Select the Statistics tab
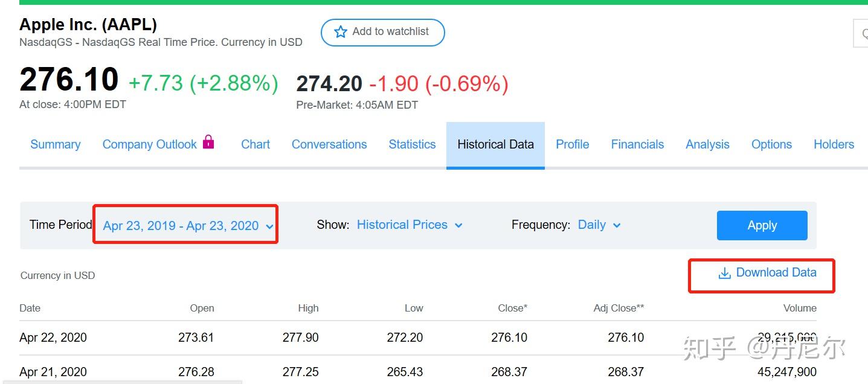The height and width of the screenshot is (384, 868). pyautogui.click(x=412, y=144)
